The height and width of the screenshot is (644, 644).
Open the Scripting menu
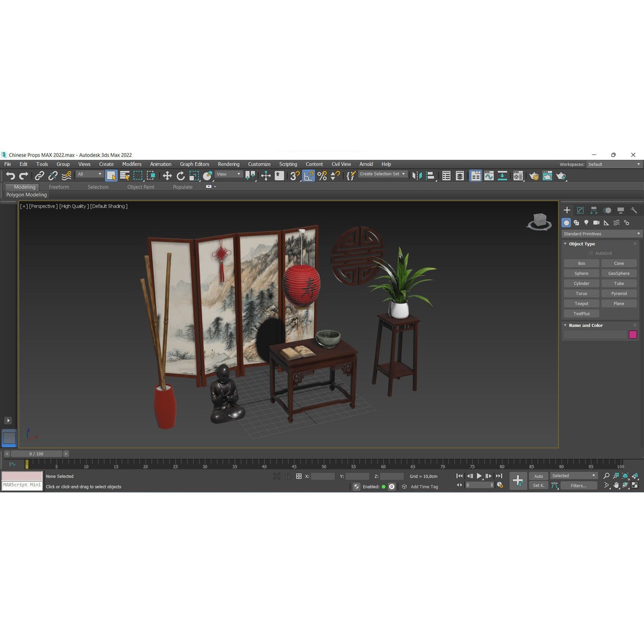click(x=289, y=165)
